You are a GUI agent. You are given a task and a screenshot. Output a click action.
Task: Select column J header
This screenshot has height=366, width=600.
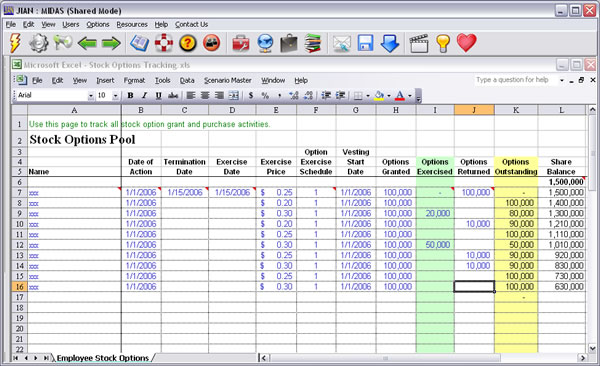(x=474, y=110)
